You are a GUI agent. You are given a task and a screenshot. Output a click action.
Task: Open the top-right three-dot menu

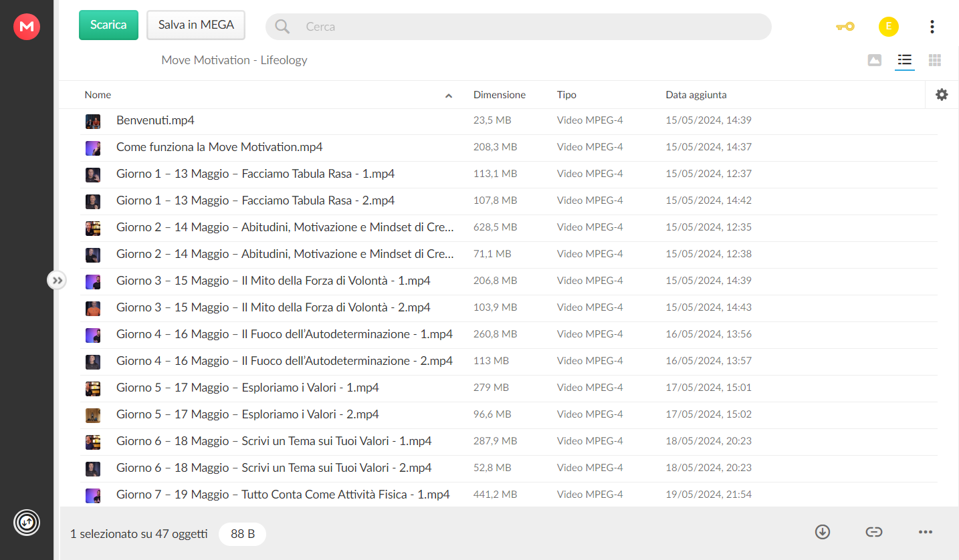[x=932, y=27]
